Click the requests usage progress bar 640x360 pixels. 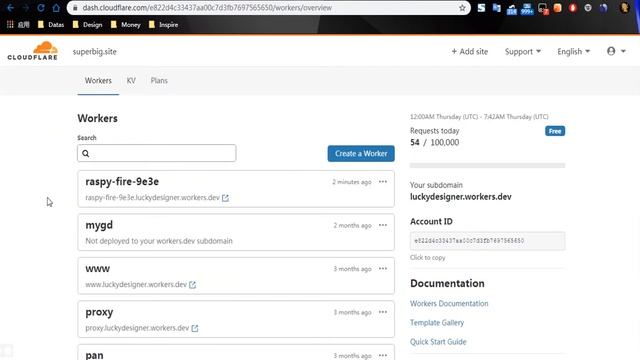(x=487, y=165)
